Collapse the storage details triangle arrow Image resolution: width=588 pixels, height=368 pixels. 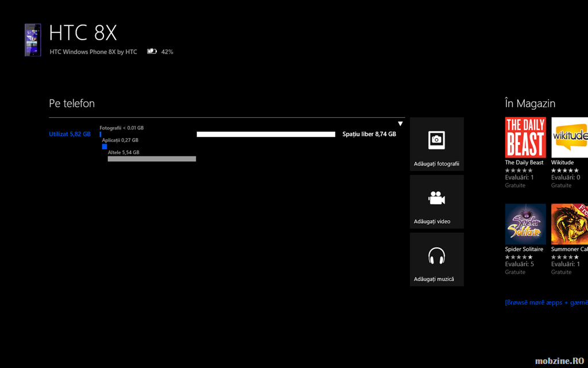(x=400, y=124)
